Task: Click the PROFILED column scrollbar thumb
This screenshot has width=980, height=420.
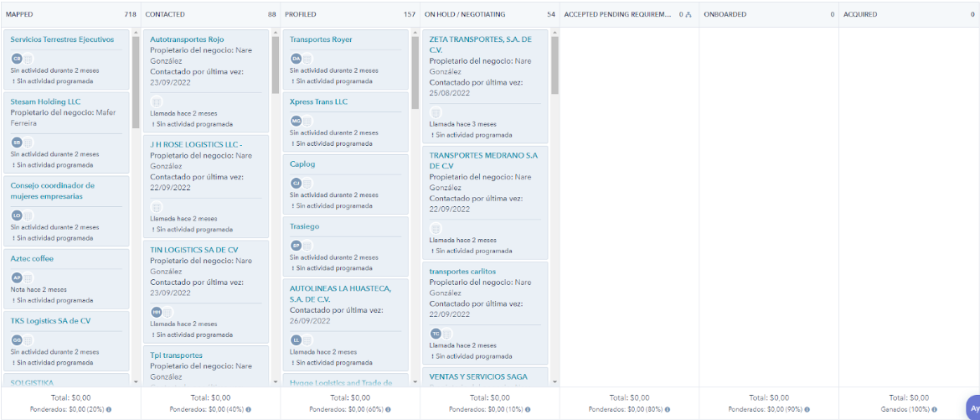Action: pyautogui.click(x=415, y=71)
